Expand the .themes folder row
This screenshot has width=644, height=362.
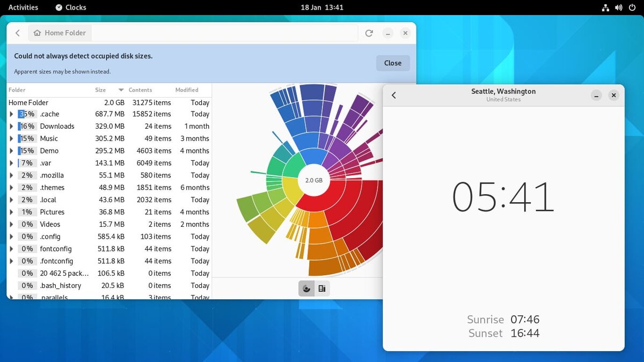tap(11, 188)
